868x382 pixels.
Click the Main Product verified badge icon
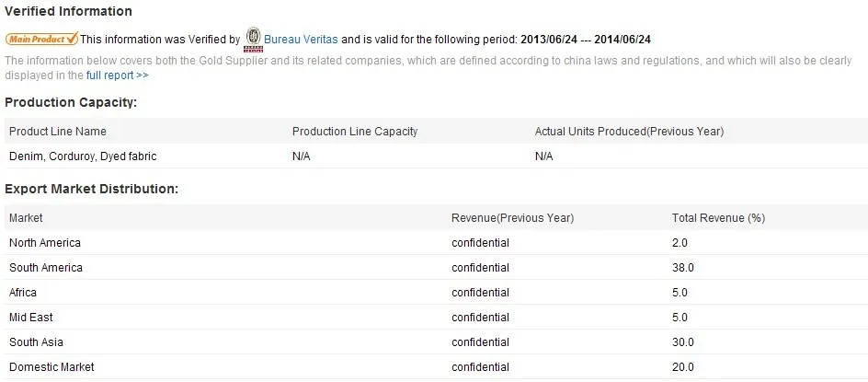tap(42, 40)
